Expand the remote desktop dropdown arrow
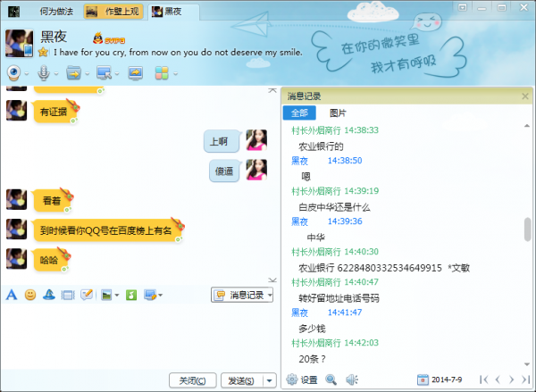 (117, 73)
